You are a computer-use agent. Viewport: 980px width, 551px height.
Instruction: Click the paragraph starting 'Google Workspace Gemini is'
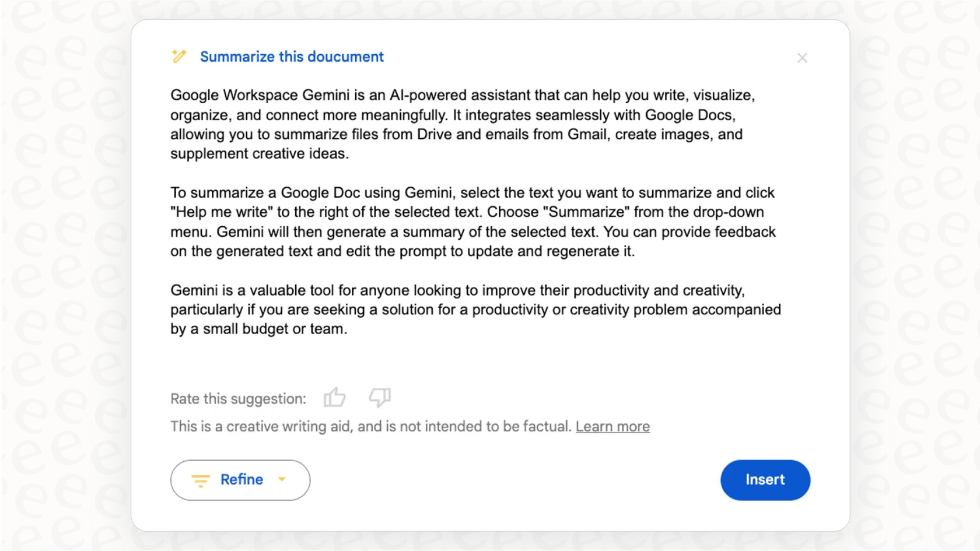(462, 124)
